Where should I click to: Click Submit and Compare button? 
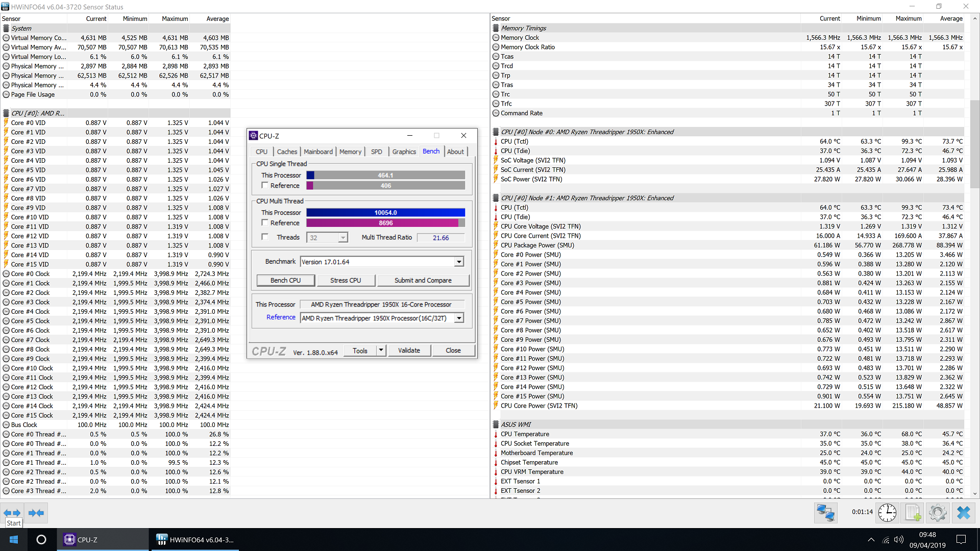coord(423,281)
